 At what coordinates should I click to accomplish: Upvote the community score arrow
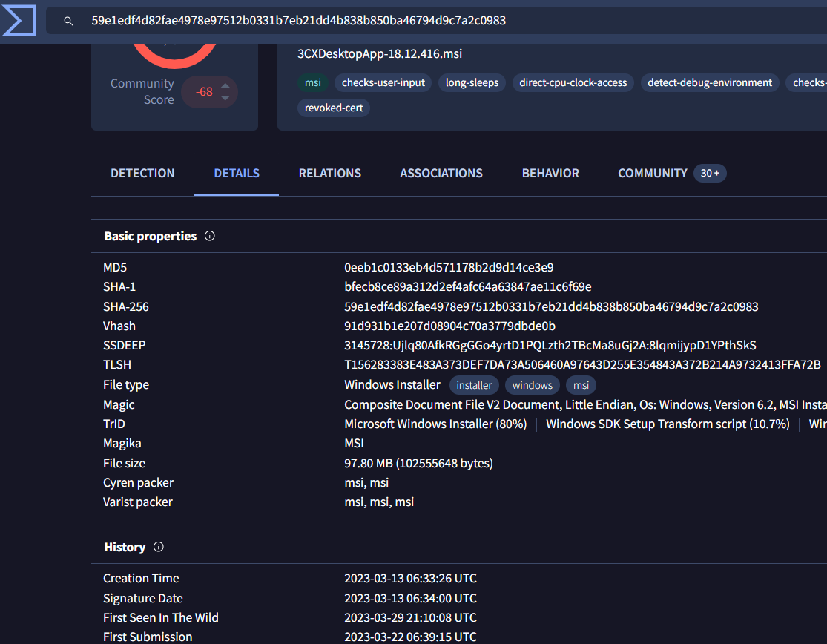225,85
